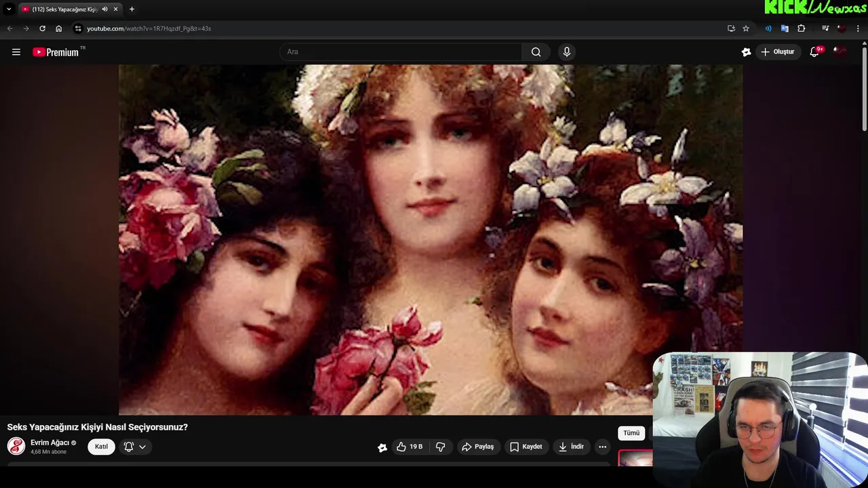Open the Oluştur create menu
This screenshot has width=868, height=488.
[x=778, y=52]
